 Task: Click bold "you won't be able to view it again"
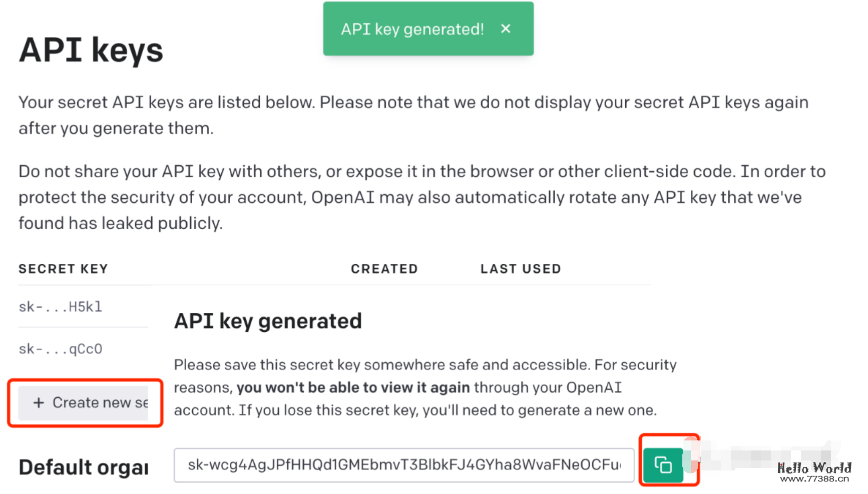coord(353,388)
